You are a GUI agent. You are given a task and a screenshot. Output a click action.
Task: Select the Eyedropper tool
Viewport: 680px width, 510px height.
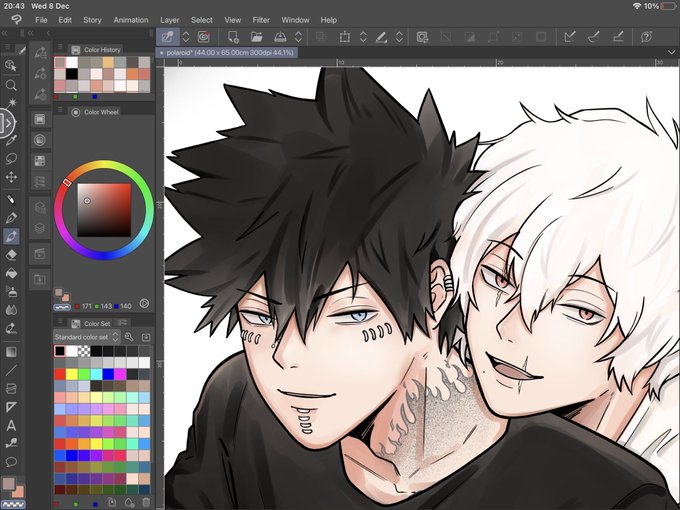pos(11,141)
